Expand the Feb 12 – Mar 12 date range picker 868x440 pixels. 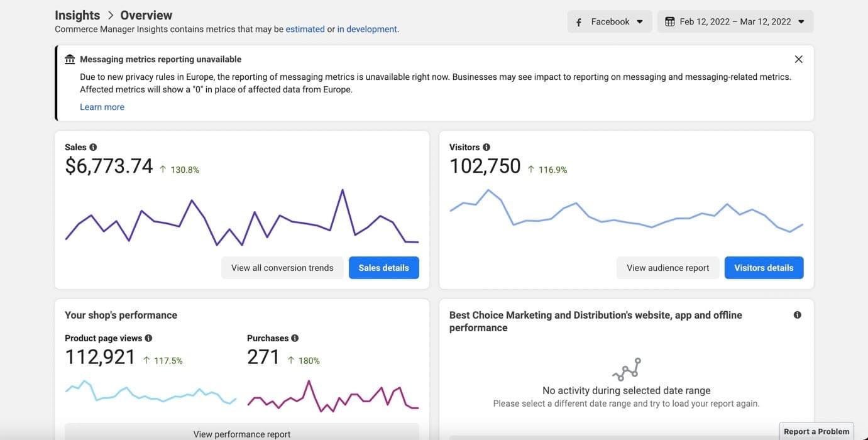point(735,22)
